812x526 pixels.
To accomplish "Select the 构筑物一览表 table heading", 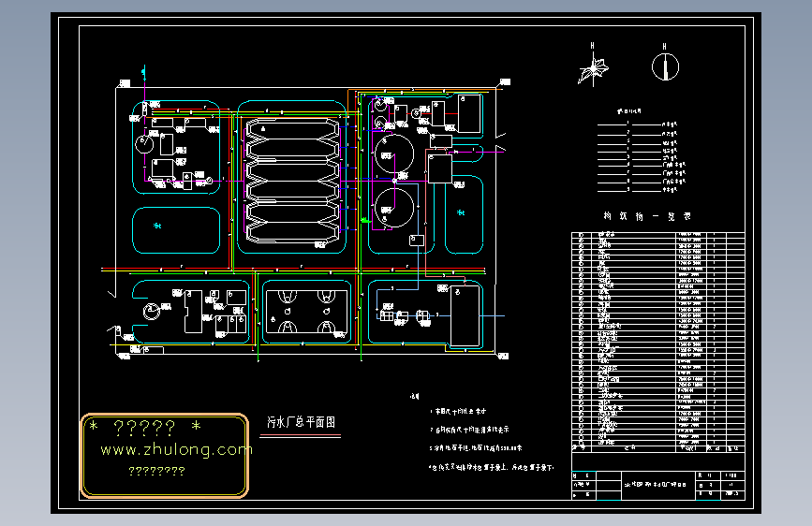I will (647, 216).
